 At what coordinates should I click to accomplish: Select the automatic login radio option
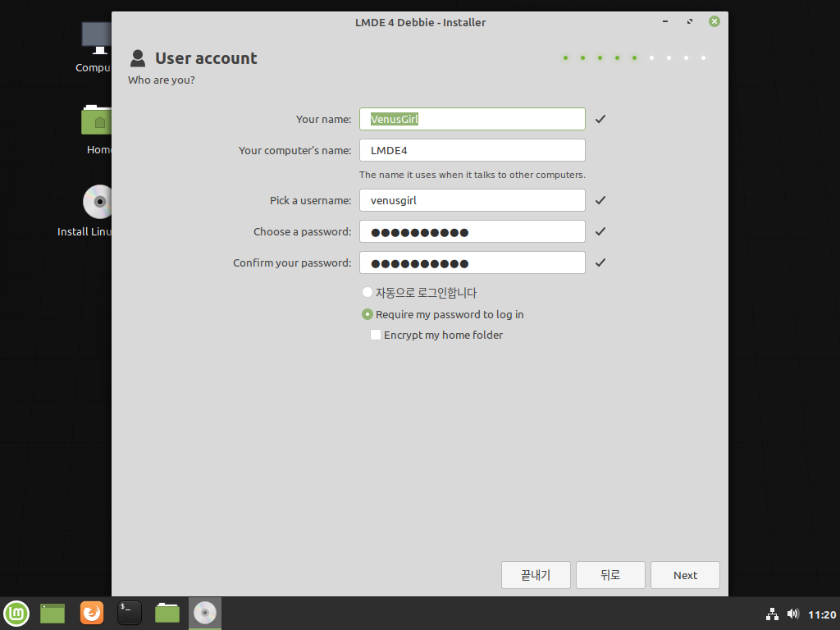pos(367,293)
